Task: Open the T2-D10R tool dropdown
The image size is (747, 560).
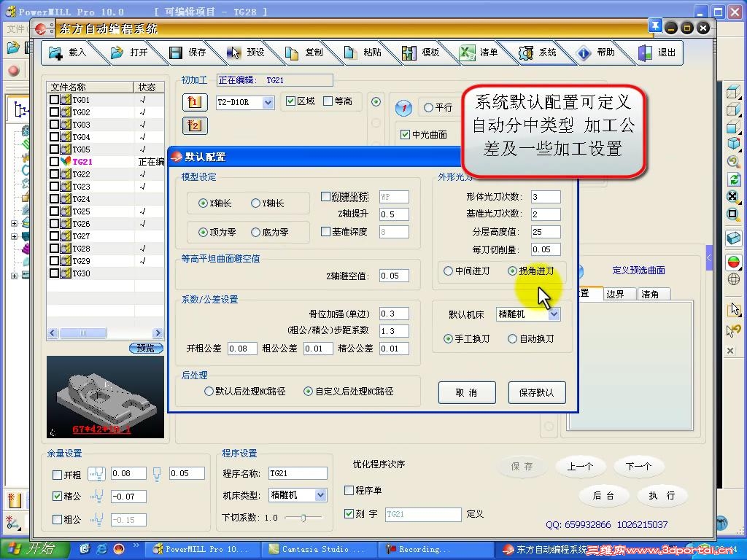Action: tap(268, 102)
